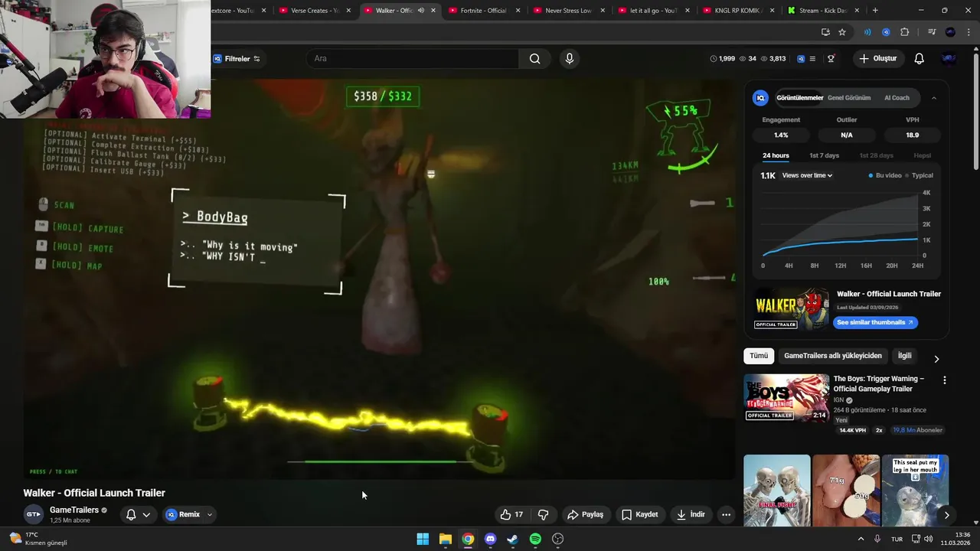
Task: Switch to let it all go tab
Action: point(653,11)
